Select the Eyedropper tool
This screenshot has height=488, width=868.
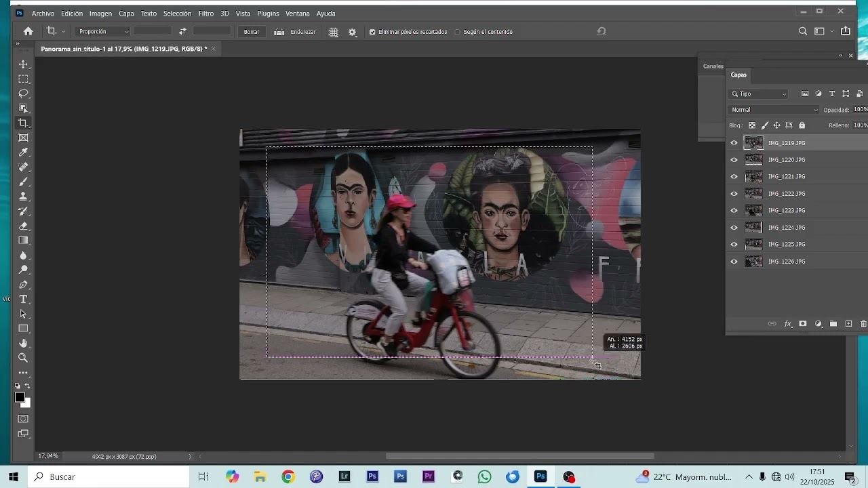pyautogui.click(x=23, y=152)
